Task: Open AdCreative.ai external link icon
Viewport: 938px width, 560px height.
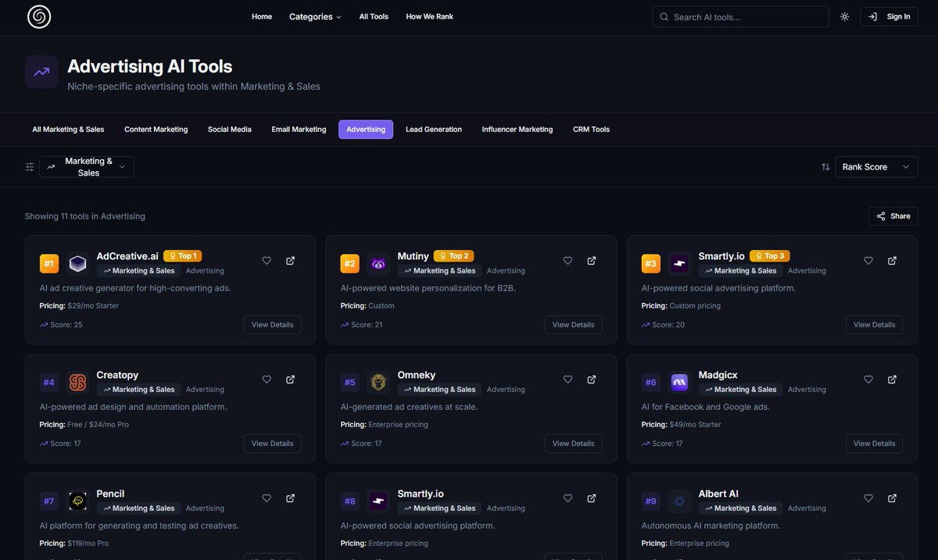Action: (x=290, y=261)
